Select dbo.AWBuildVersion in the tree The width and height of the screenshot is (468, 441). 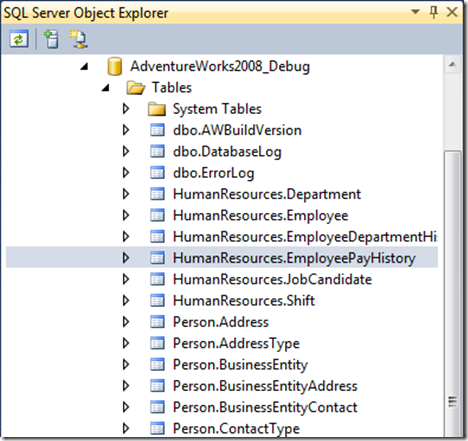pyautogui.click(x=237, y=130)
